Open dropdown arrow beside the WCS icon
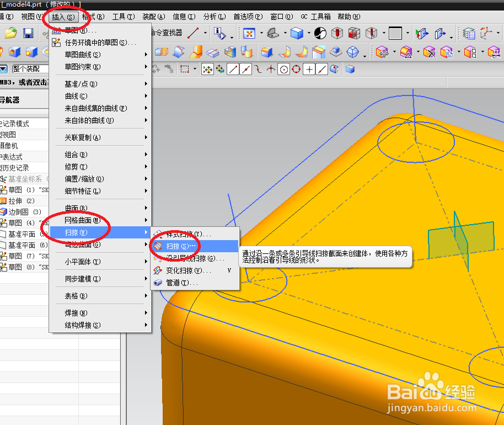 498,33
